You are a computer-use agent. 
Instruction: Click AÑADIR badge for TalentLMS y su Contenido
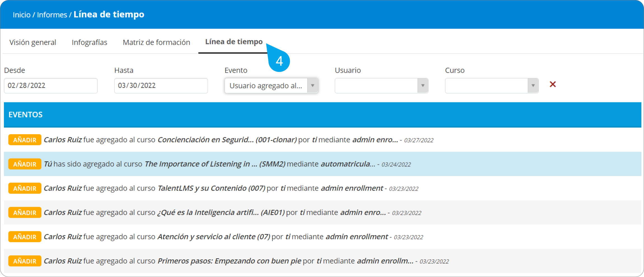coord(25,189)
